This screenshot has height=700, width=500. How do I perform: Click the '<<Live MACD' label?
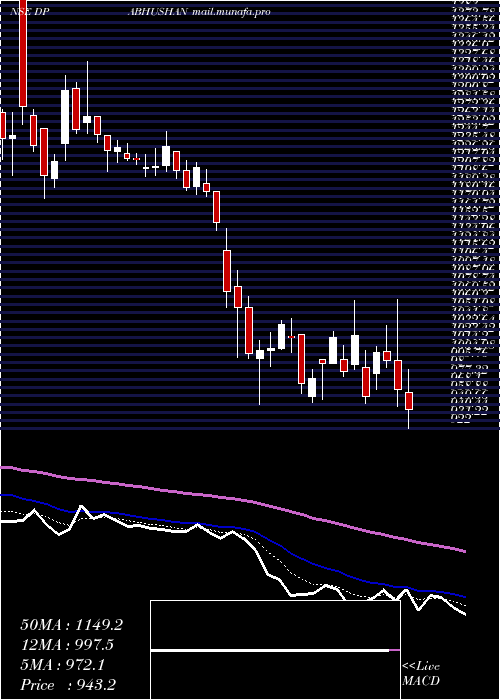click(421, 674)
